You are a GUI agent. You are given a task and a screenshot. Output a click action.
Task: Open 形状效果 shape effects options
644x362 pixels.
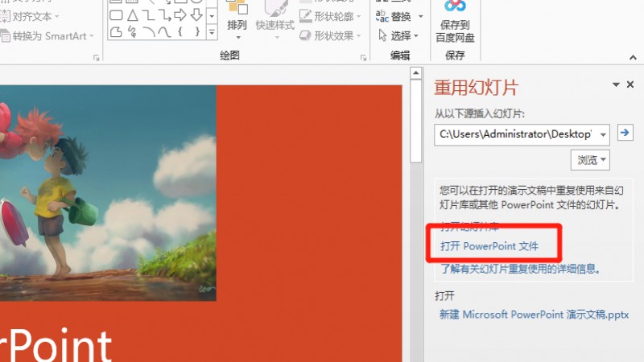(330, 35)
